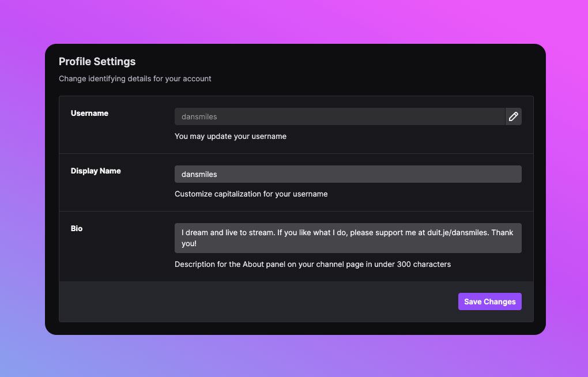This screenshot has height=377, width=588.
Task: Focus the Username input field
Action: pos(339,116)
